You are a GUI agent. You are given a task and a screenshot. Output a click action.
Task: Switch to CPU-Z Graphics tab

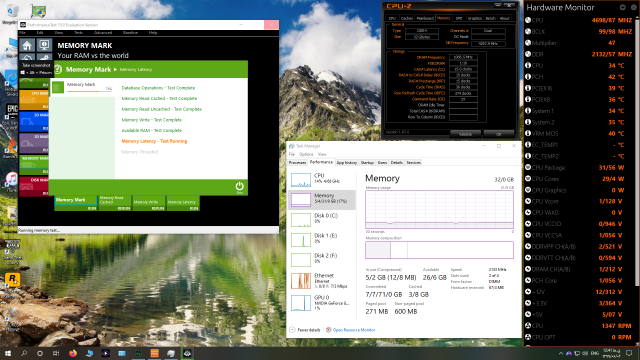(475, 18)
